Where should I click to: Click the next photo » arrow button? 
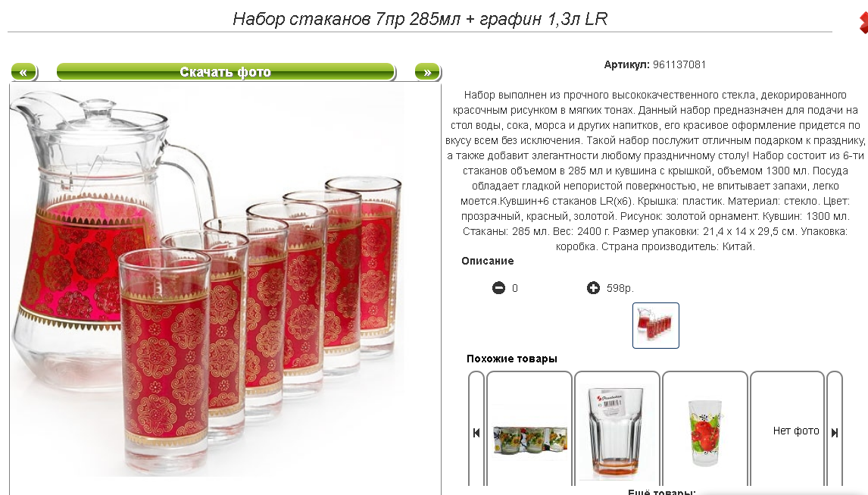(427, 72)
